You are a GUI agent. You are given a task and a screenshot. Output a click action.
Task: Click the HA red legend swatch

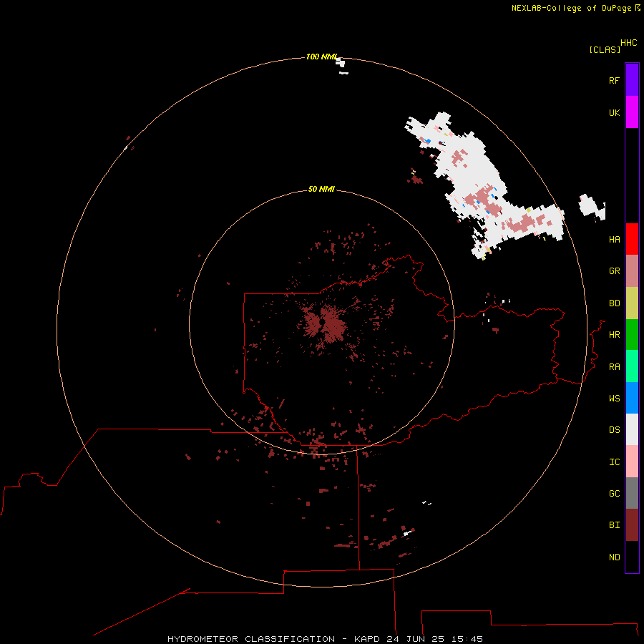click(x=632, y=239)
